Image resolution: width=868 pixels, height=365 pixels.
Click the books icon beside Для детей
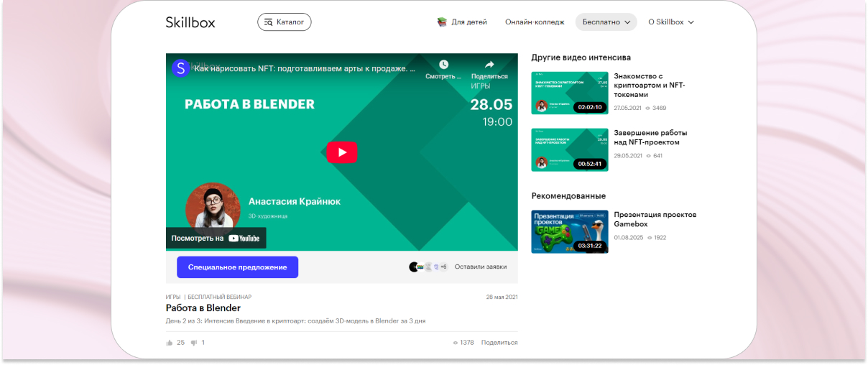442,22
